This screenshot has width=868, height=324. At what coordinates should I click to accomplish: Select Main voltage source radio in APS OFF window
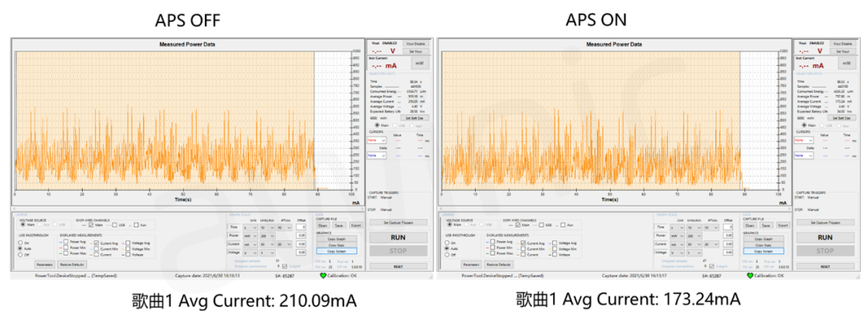click(23, 224)
